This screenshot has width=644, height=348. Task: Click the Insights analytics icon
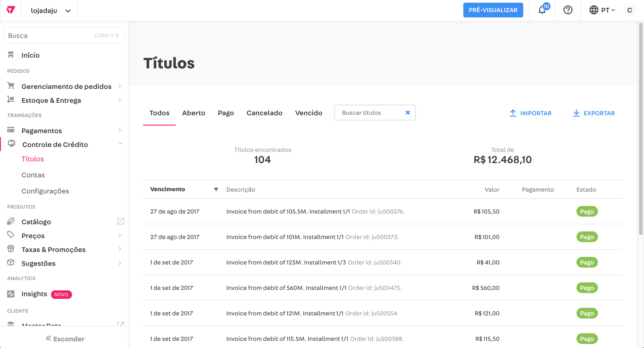pos(11,294)
